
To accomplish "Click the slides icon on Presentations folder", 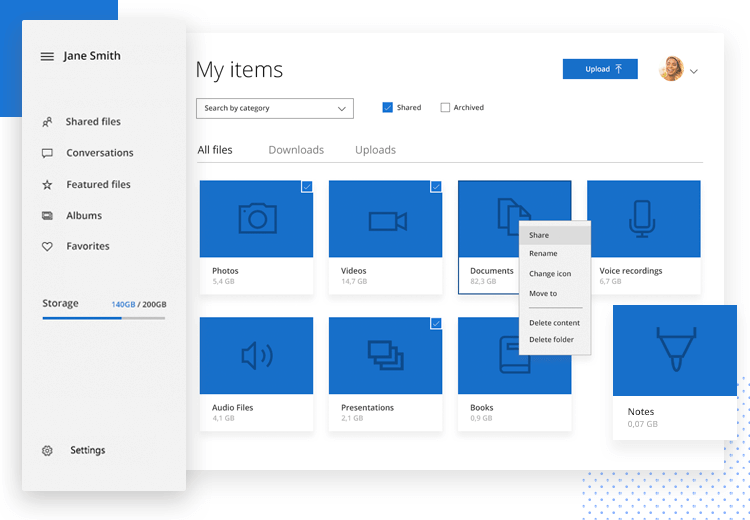I will tap(386, 355).
